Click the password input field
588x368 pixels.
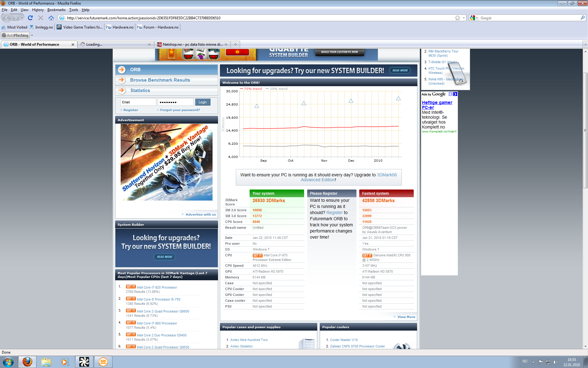pos(176,102)
